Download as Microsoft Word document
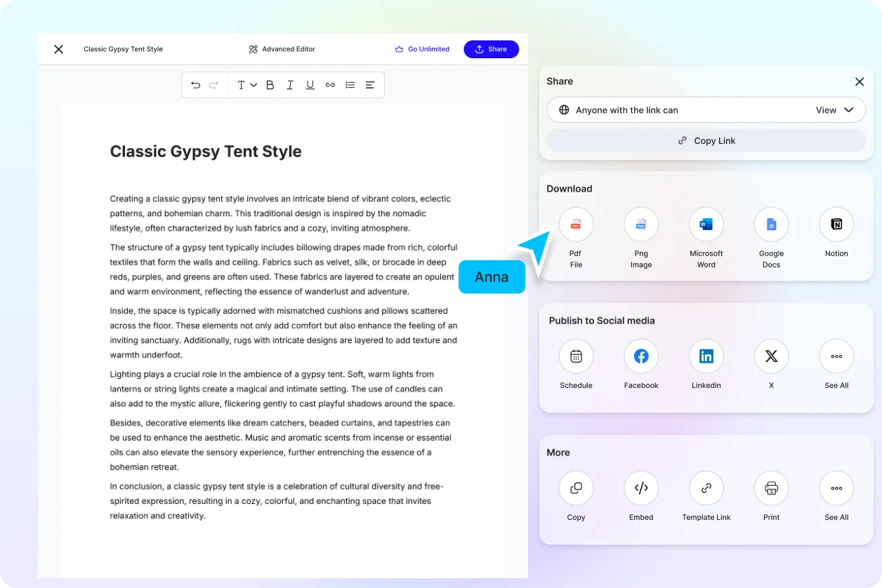The width and height of the screenshot is (882, 588). click(x=706, y=225)
